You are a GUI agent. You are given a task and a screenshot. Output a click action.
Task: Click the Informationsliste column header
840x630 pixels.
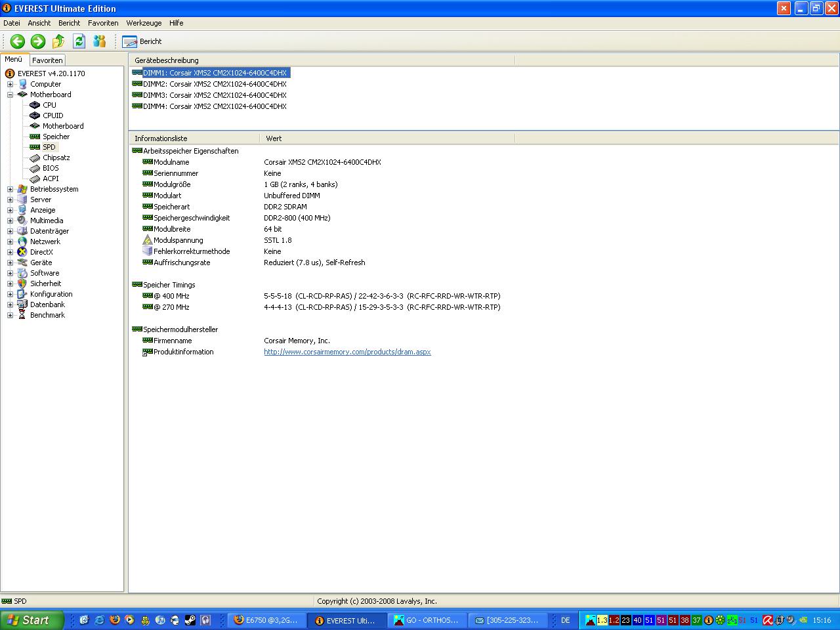click(x=194, y=138)
